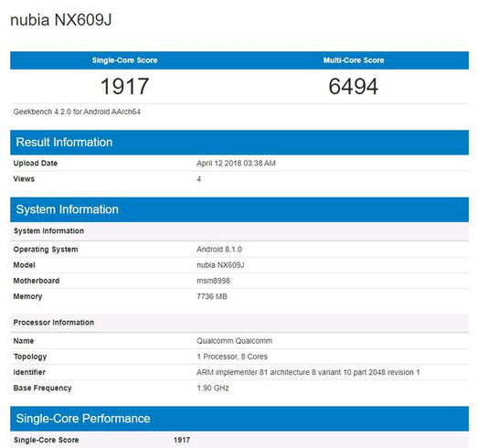This screenshot has height=448, width=478.
Task: Select the System Information sub-heading row
Action: [239, 231]
